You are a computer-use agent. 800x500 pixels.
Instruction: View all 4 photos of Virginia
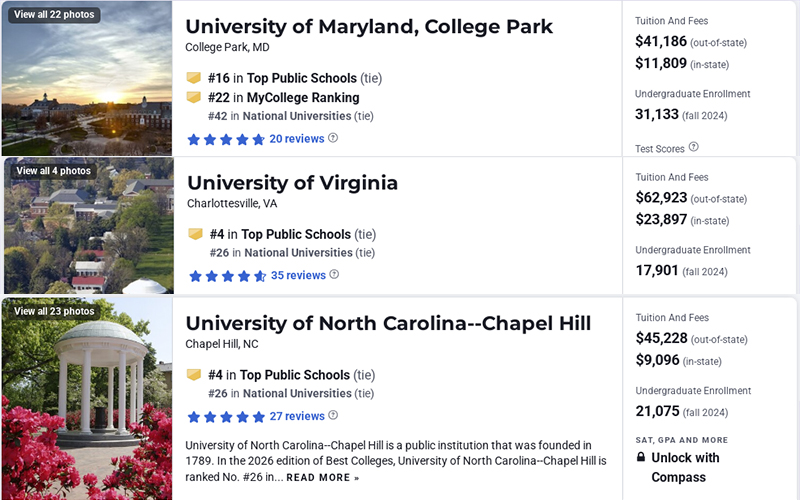pyautogui.click(x=53, y=171)
